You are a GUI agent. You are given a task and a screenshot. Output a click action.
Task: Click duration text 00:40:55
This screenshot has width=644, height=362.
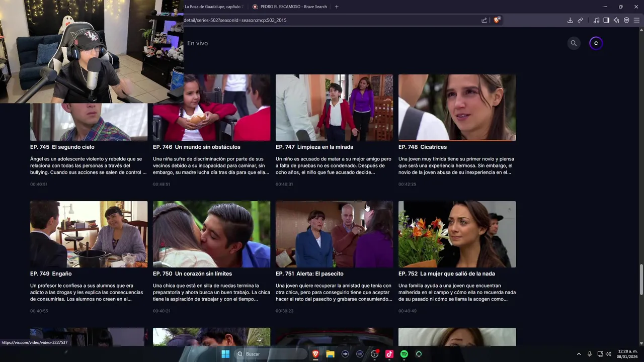point(39,311)
